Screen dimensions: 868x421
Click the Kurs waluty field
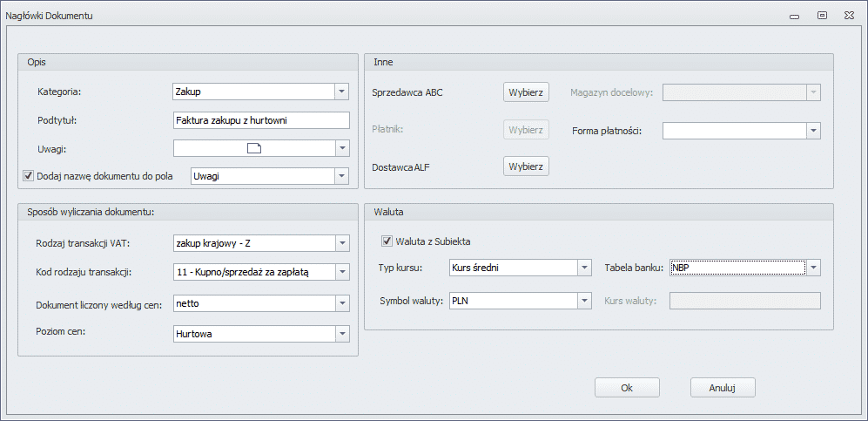(745, 301)
